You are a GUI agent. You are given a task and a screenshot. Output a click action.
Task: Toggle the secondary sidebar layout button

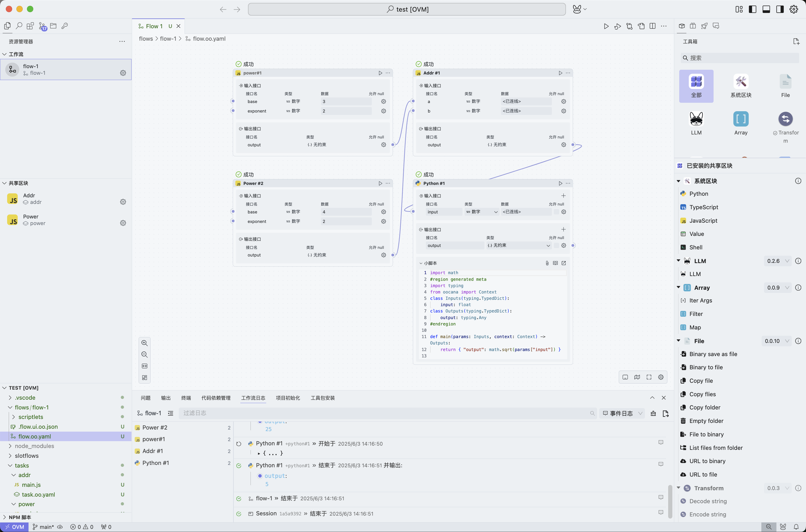780,9
